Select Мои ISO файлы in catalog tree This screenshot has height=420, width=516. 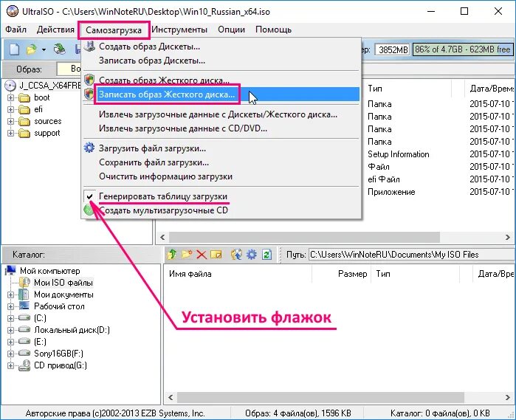click(x=63, y=283)
